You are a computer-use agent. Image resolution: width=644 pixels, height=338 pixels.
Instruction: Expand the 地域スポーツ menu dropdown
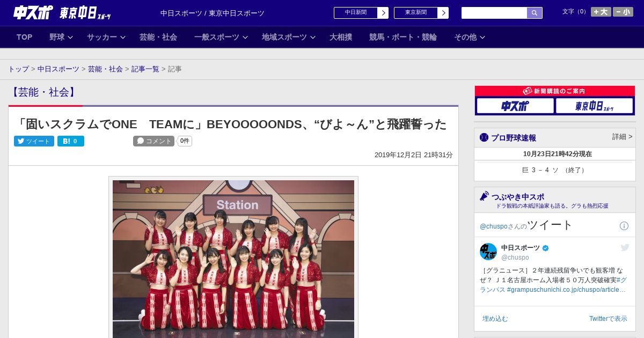(289, 37)
